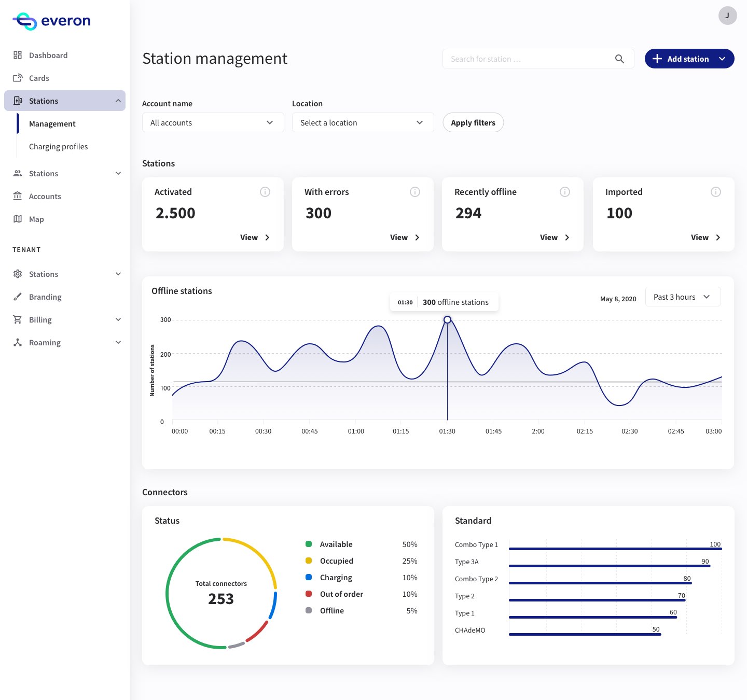Show info for Activated stations
The height and width of the screenshot is (700, 747).
tap(265, 192)
